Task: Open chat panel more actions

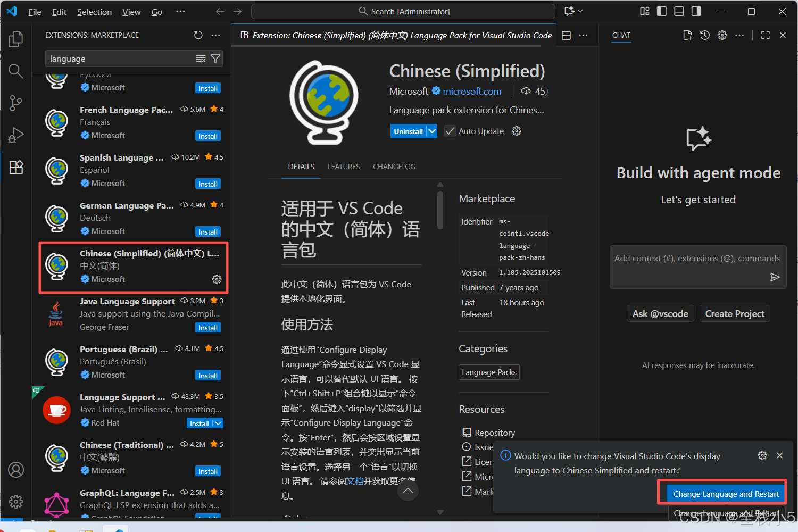Action: point(739,35)
